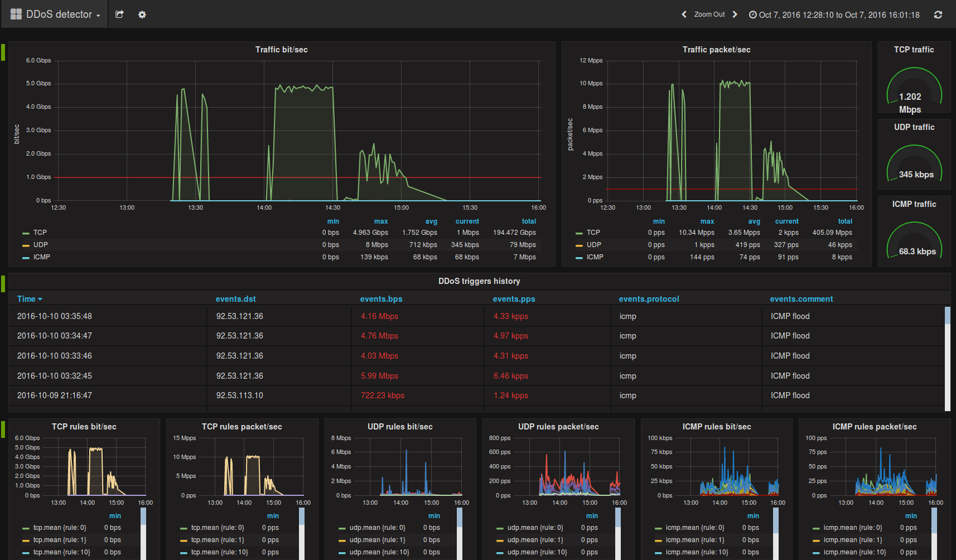Open dashboard settings gear icon

[x=142, y=15]
